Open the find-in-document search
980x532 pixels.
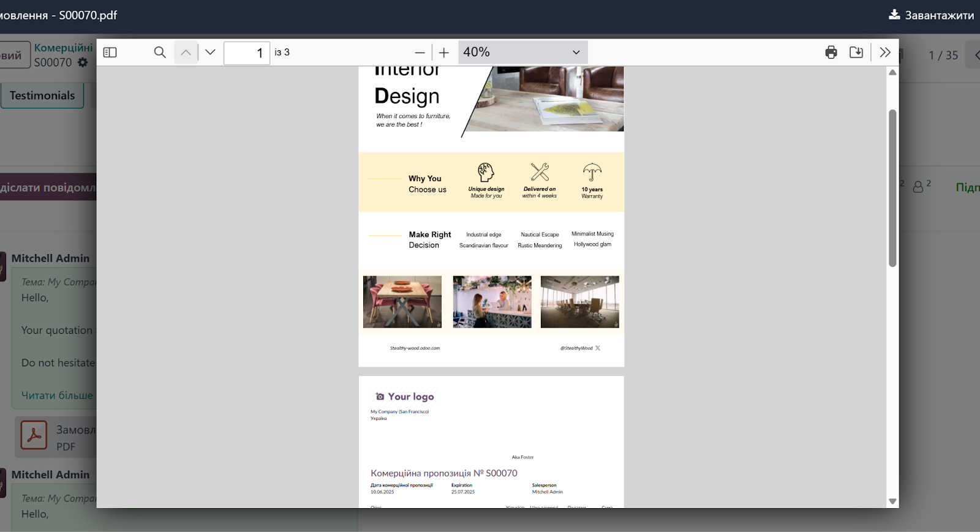(160, 53)
